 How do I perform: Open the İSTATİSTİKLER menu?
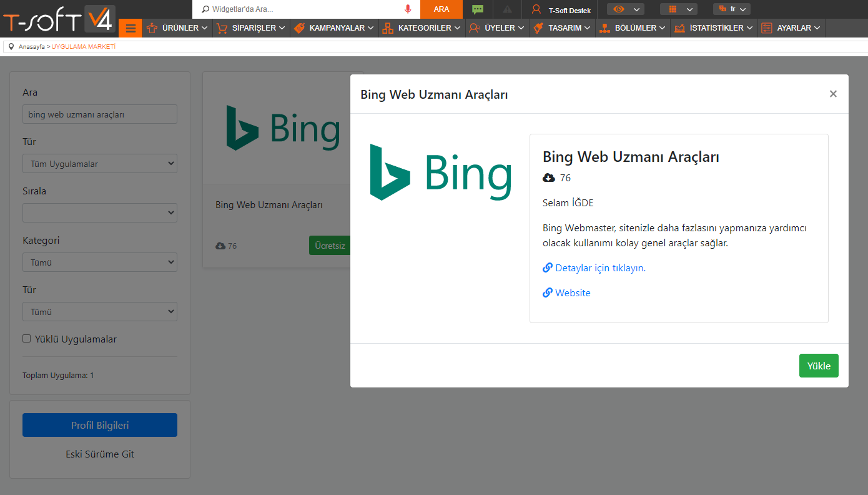coord(714,28)
